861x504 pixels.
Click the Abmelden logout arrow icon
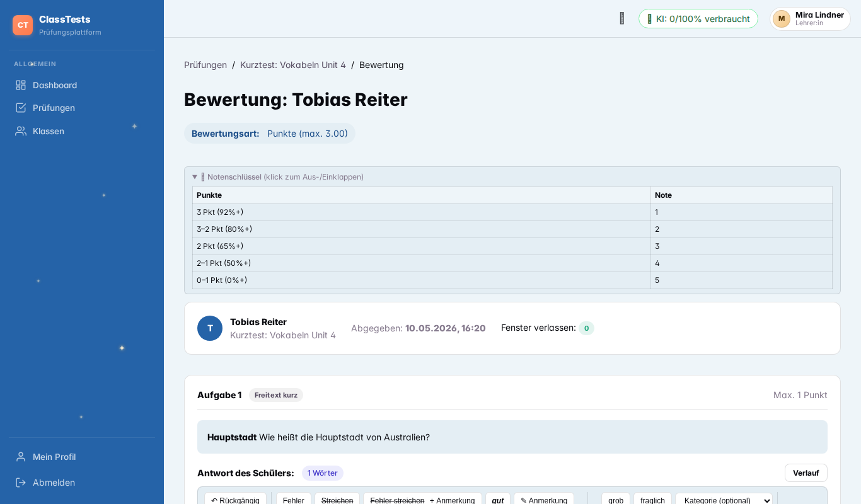(x=21, y=483)
